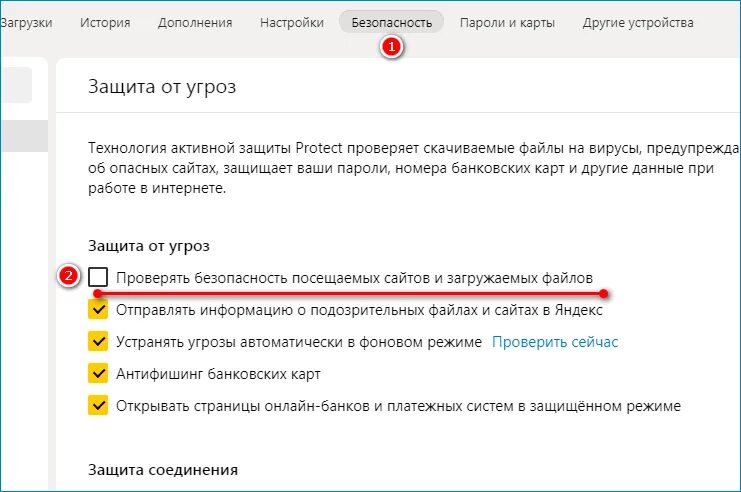Click label Антифишинг банковских карт
This screenshot has width=741, height=492.
[x=218, y=374]
